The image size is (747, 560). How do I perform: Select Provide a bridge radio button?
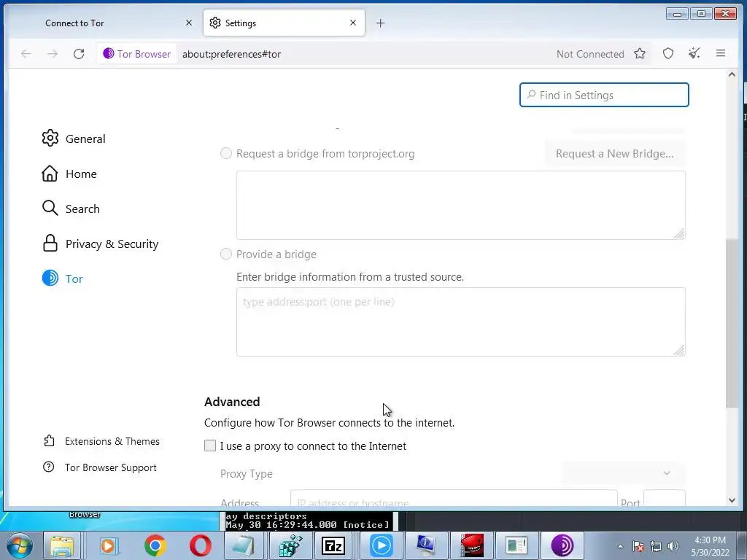point(226,254)
